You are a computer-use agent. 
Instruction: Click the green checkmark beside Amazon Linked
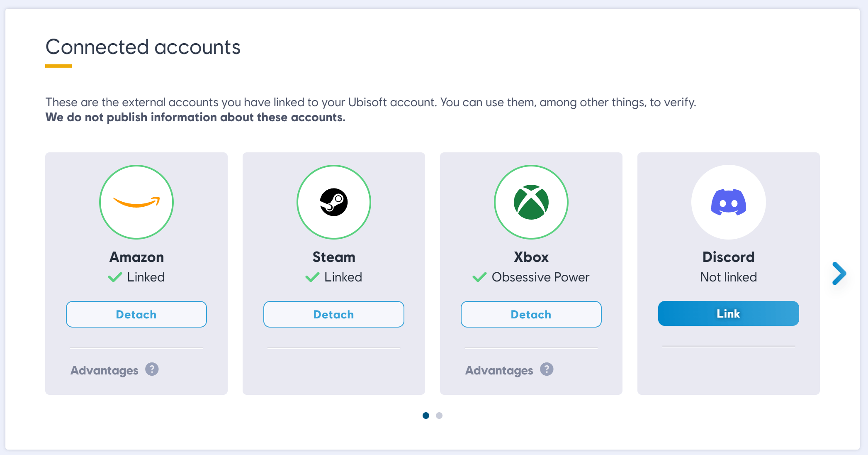[115, 277]
